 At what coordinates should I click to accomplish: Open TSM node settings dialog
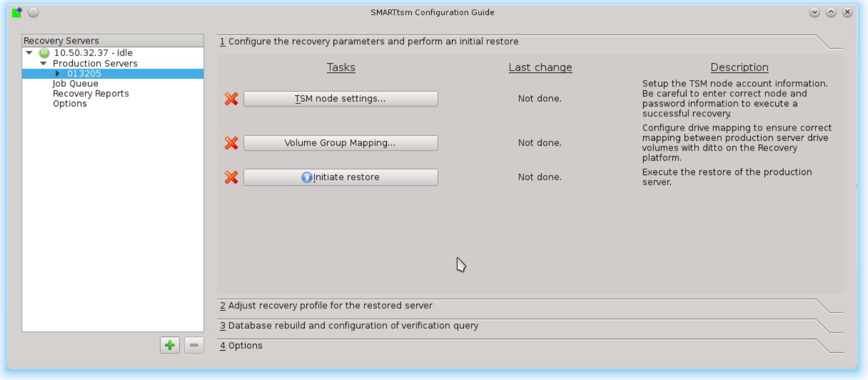coord(341,99)
